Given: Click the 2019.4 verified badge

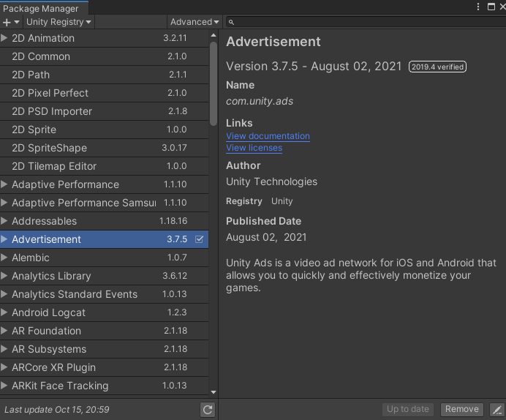Looking at the screenshot, I should tap(437, 67).
